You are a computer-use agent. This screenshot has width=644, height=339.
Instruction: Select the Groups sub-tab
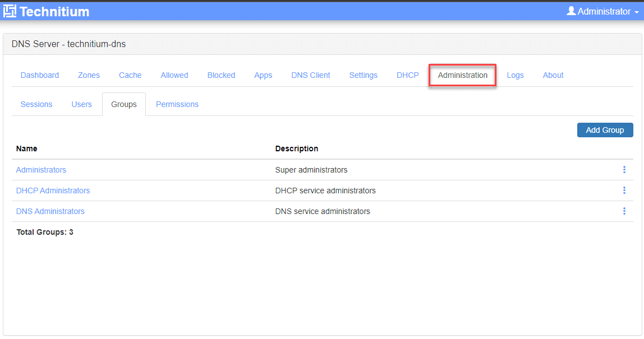[x=123, y=104]
